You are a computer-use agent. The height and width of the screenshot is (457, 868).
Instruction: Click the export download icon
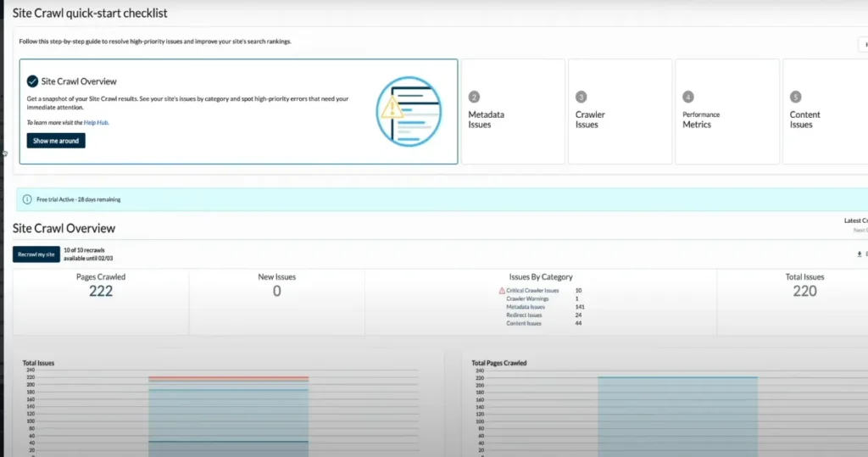tap(860, 254)
